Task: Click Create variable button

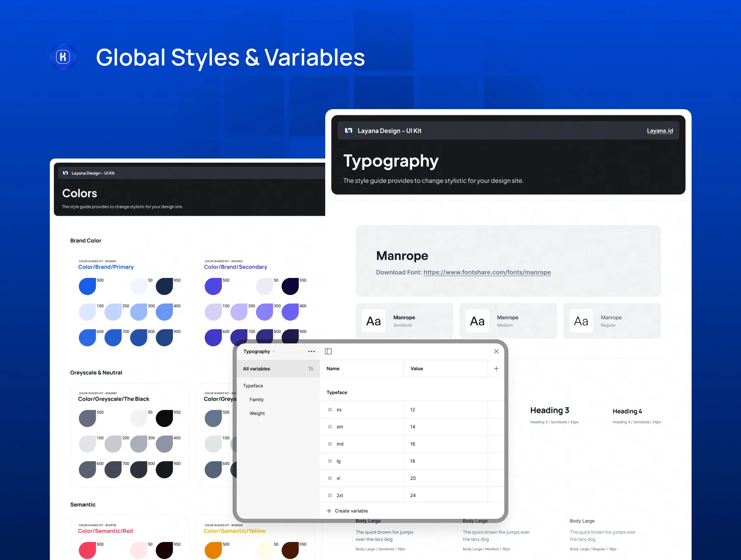Action: [347, 511]
